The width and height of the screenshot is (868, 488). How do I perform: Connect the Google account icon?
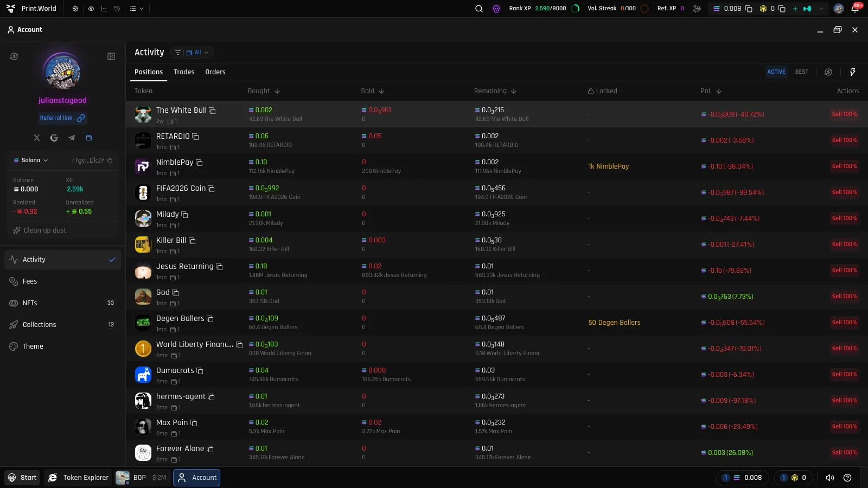click(54, 138)
